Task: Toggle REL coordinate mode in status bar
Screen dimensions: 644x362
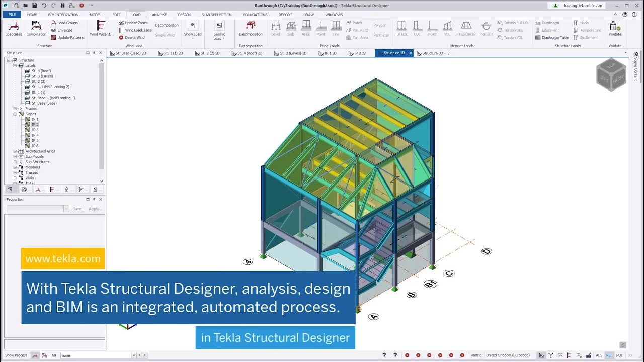Action: click(x=609, y=355)
